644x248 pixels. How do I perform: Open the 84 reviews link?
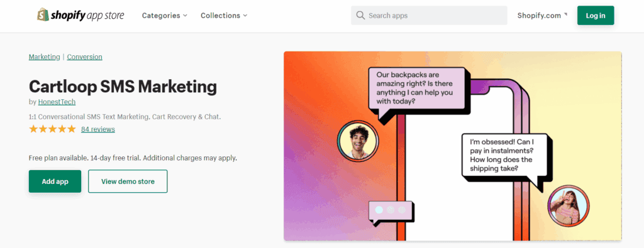pos(97,129)
